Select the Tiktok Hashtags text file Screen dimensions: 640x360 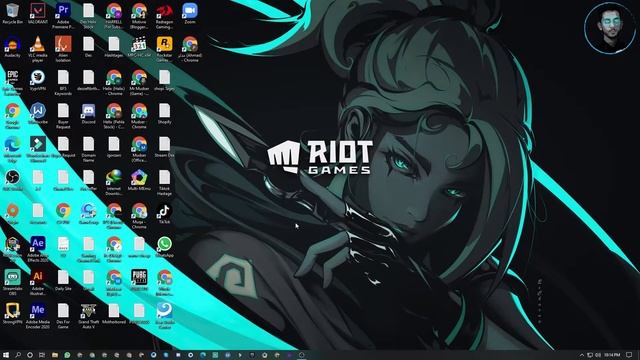(164, 183)
